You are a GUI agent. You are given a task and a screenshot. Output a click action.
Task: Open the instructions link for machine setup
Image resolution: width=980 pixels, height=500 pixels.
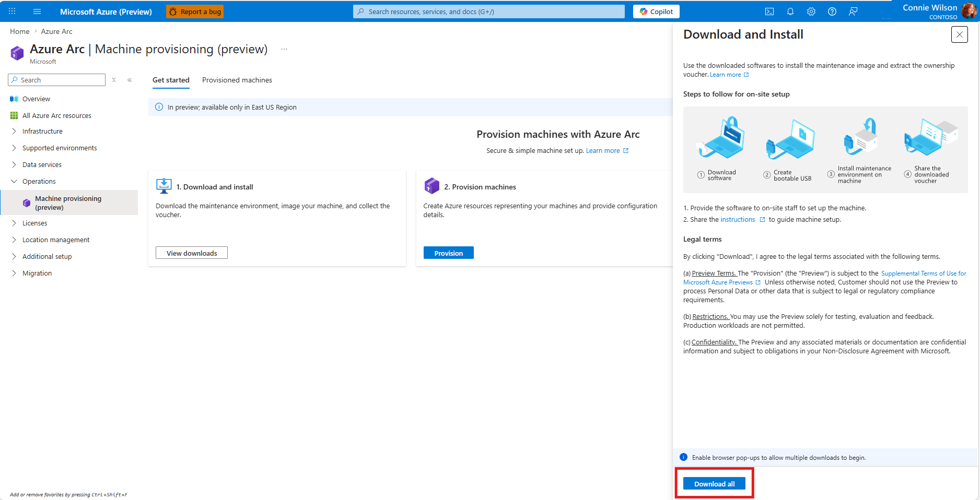[x=742, y=220]
